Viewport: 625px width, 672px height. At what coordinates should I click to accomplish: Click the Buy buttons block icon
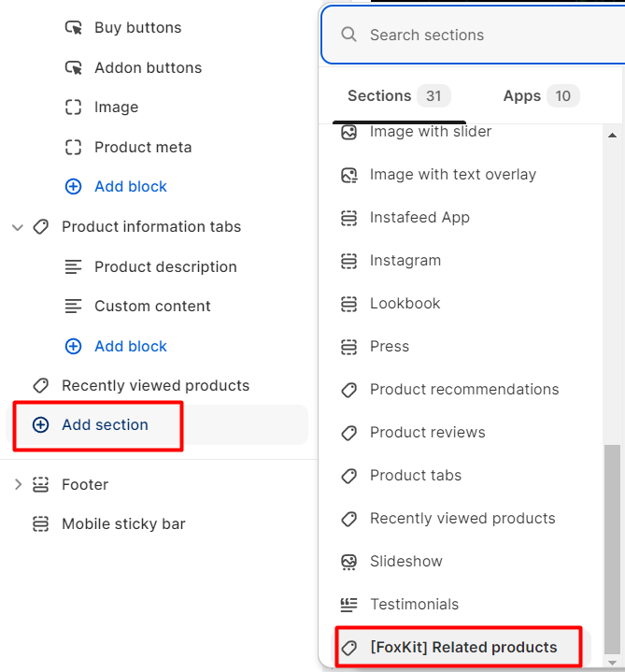[73, 28]
